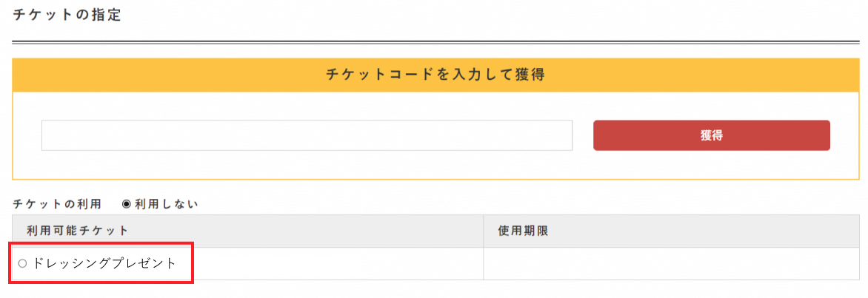This screenshot has height=298, width=868.
Task: Click the ticket code input field
Action: (x=307, y=135)
